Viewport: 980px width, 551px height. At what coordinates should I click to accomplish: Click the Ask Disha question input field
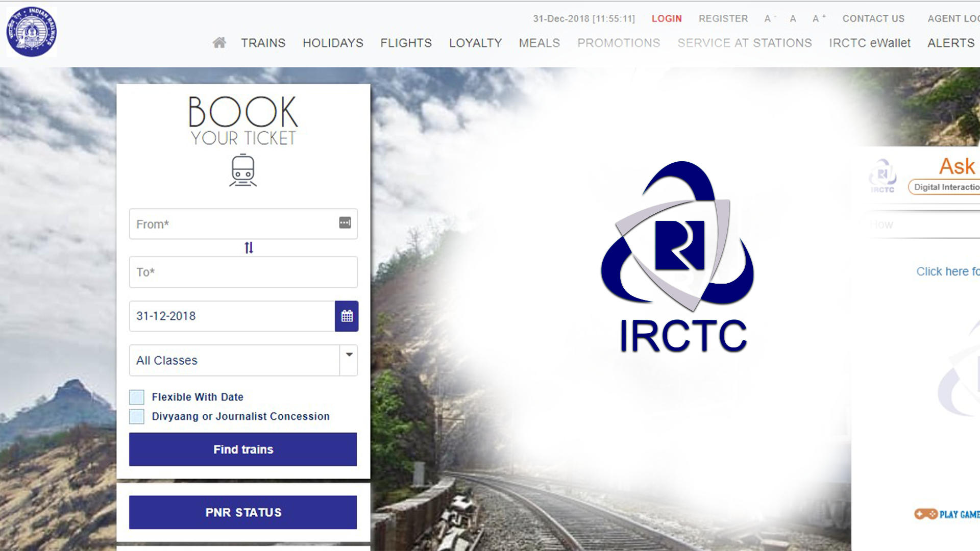point(924,225)
